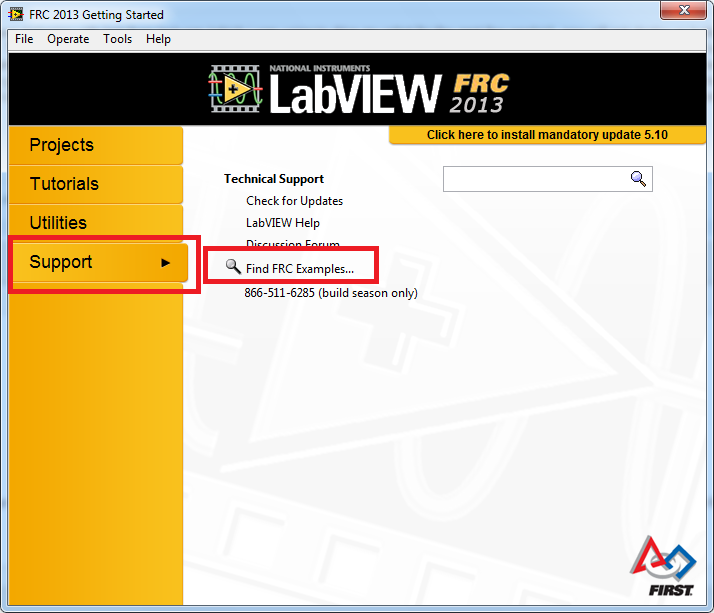Viewport: 714px width, 613px height.
Task: Click install mandatory update 5.10 banner
Action: click(x=547, y=135)
